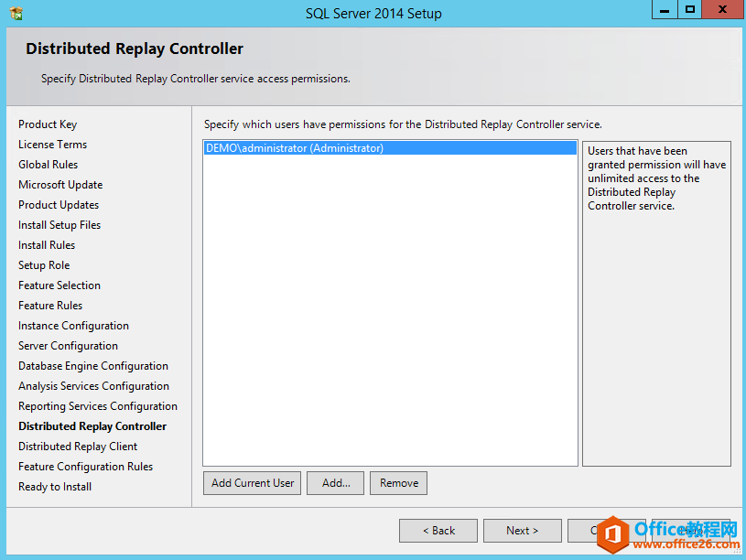Select the Setup Role step

[44, 265]
